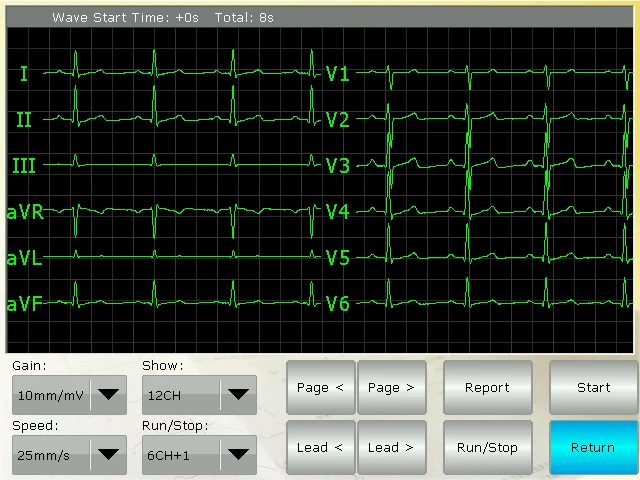
Task: Click the 12CH show value field
Action: pyautogui.click(x=180, y=395)
